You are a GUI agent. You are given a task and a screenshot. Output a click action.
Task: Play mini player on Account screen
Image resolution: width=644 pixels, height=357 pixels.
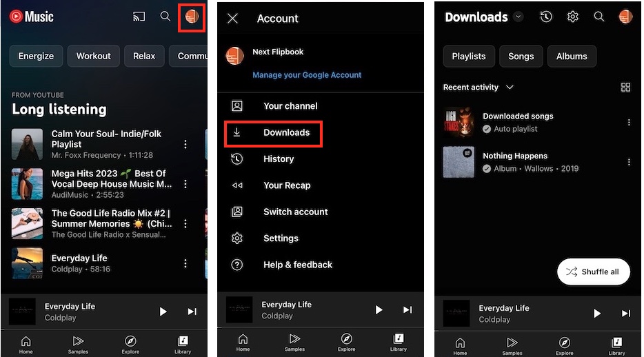[379, 310]
